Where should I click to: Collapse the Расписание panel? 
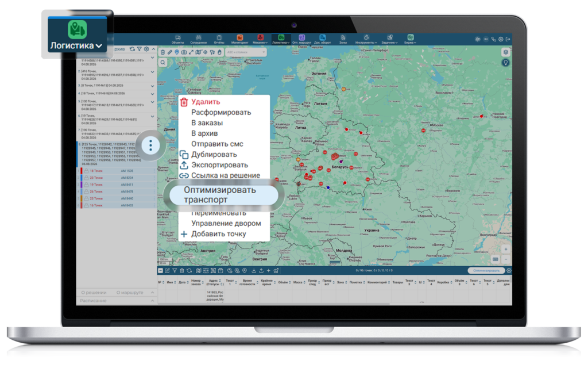[152, 301]
